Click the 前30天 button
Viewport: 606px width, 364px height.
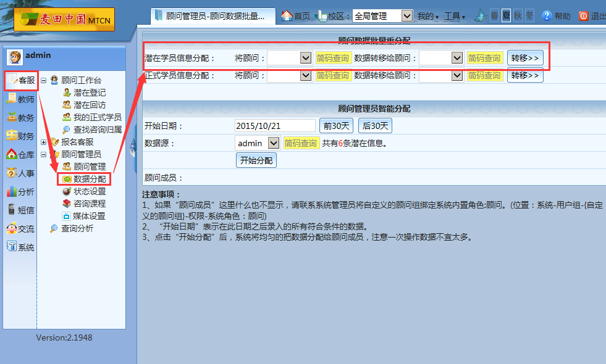[x=336, y=126]
